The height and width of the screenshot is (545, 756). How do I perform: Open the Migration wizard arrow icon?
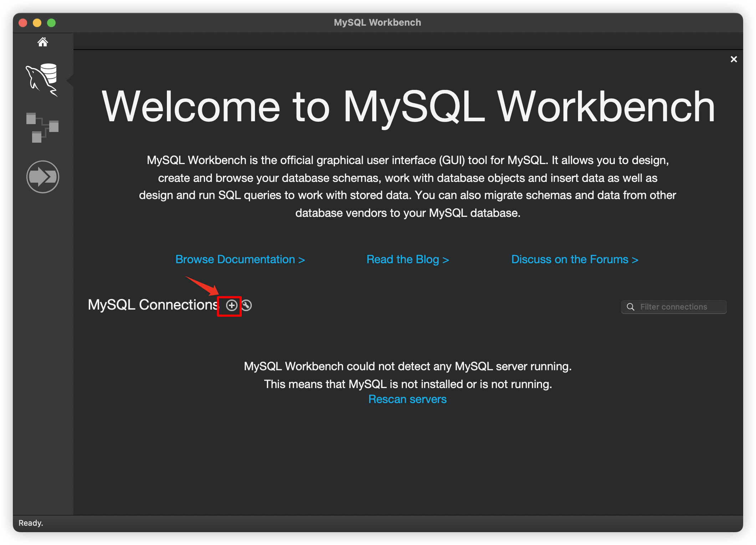pyautogui.click(x=42, y=177)
